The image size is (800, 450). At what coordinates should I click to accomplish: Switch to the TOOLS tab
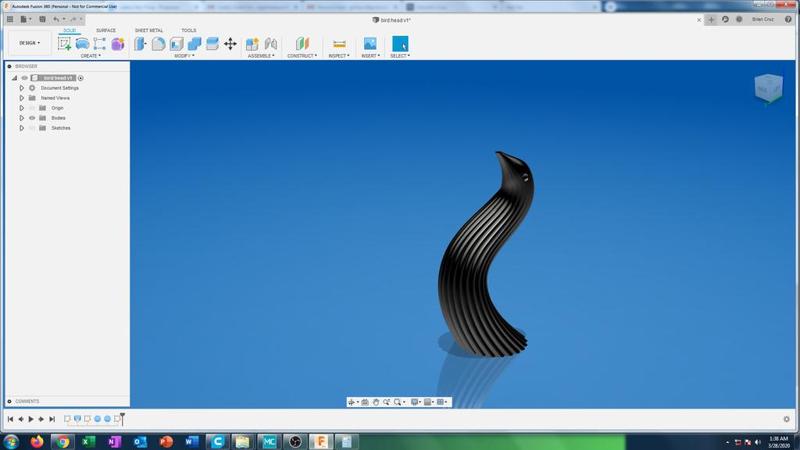click(x=189, y=31)
